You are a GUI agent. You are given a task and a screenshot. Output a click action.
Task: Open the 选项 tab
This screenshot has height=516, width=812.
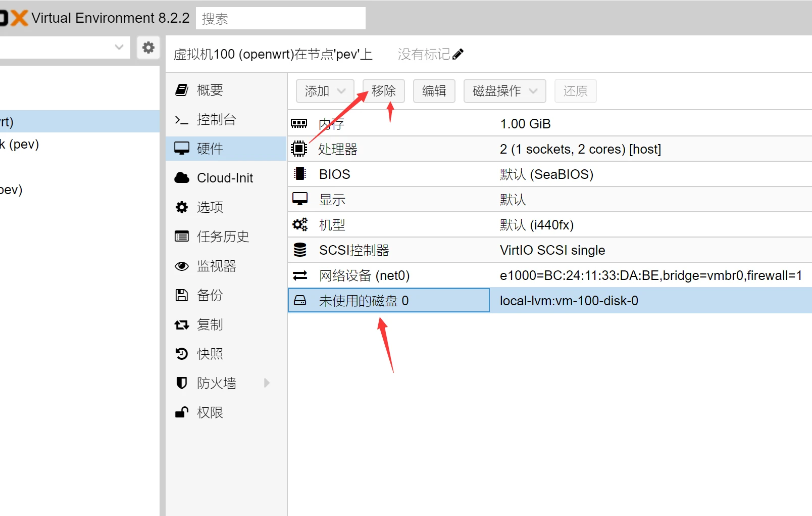226,207
